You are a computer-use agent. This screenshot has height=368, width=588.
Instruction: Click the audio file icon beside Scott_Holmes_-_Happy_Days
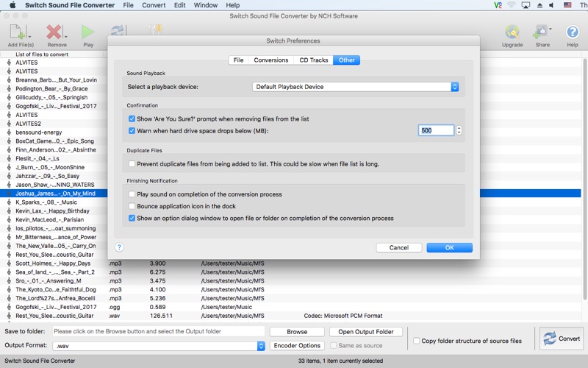(x=9, y=263)
